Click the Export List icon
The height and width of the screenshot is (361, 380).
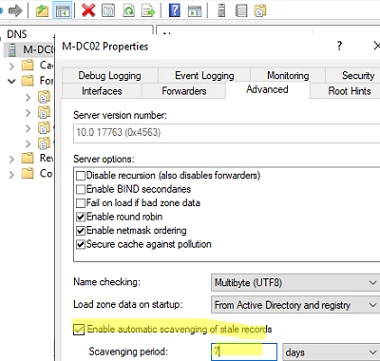pyautogui.click(x=148, y=11)
